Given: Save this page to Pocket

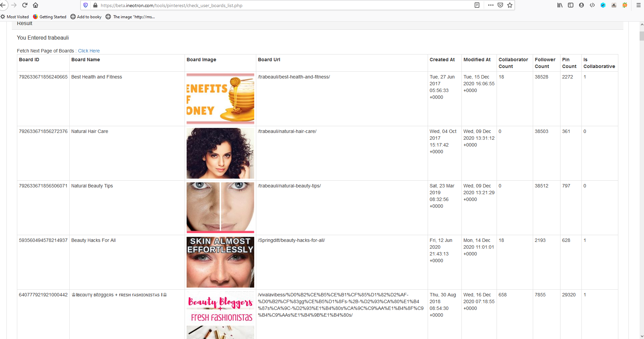Looking at the screenshot, I should click(x=500, y=5).
